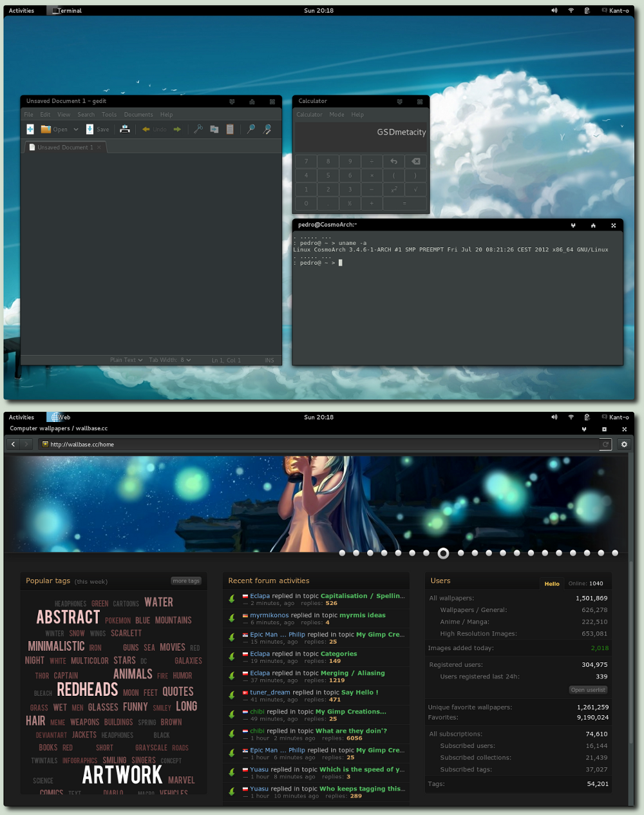Open forum topic 'myrmikonos ideas'
This screenshot has height=815, width=644.
pos(363,615)
